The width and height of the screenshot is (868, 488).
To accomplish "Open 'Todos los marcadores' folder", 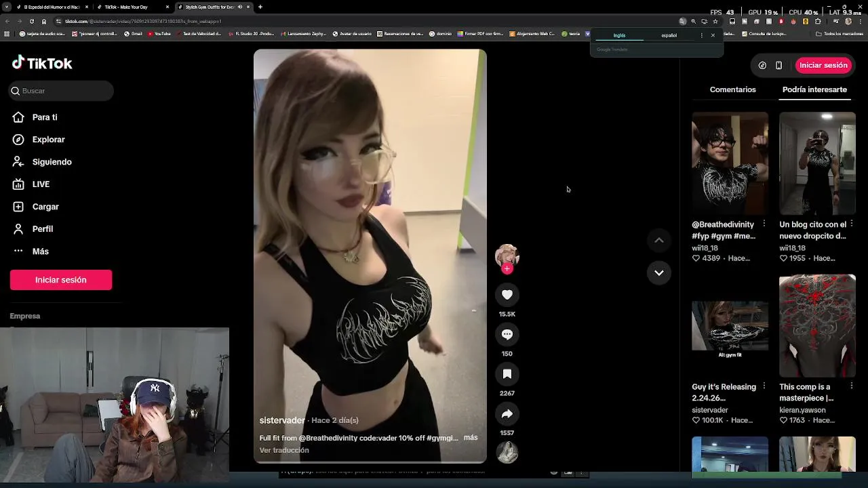I will tap(840, 33).
